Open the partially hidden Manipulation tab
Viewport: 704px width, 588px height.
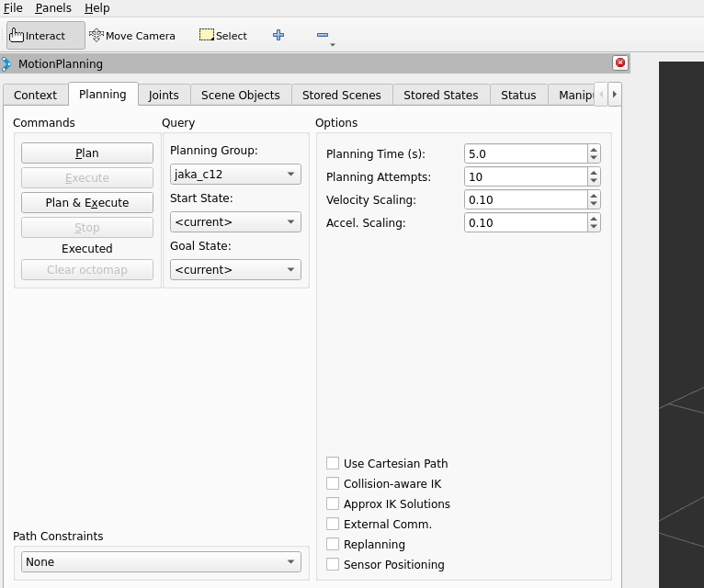point(571,96)
